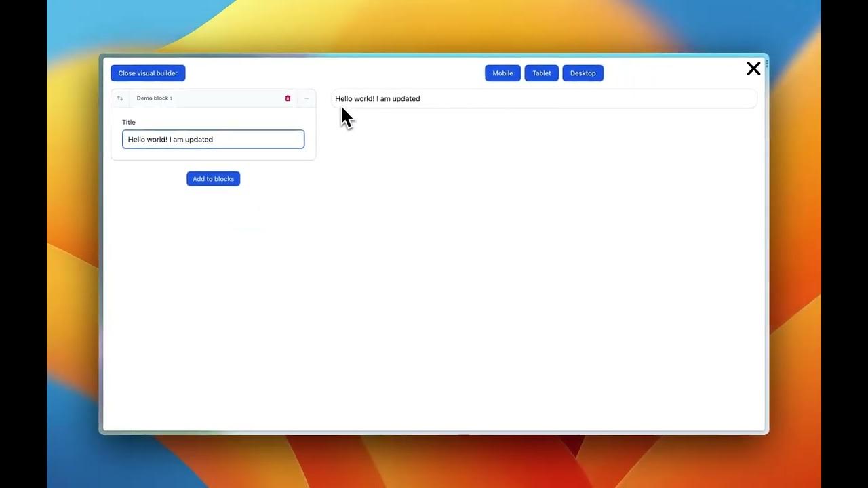Switch preview to Tablet
Viewport: 868px width, 488px height.
(x=541, y=73)
